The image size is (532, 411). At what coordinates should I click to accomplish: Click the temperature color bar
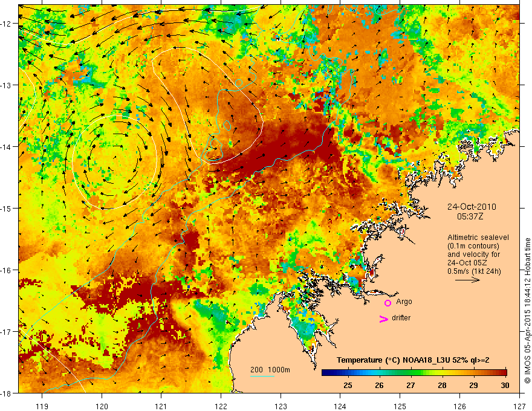pyautogui.click(x=414, y=372)
